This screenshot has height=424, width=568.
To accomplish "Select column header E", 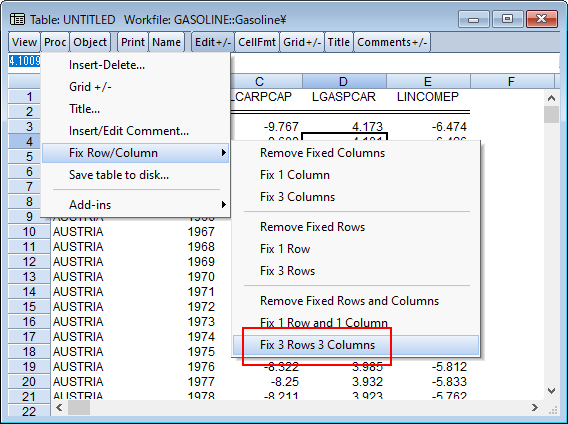I will (428, 81).
